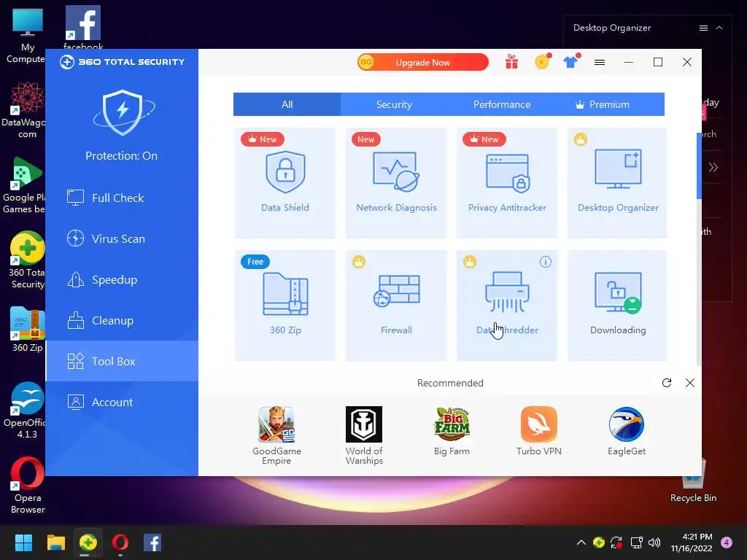Viewport: 747px width, 560px height.
Task: Open EagleGet recommended app
Action: point(627,432)
